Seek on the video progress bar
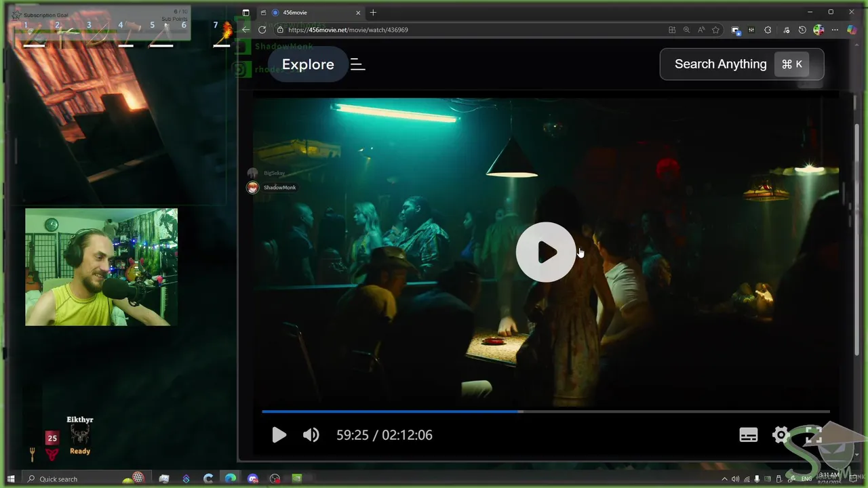 coord(546,411)
